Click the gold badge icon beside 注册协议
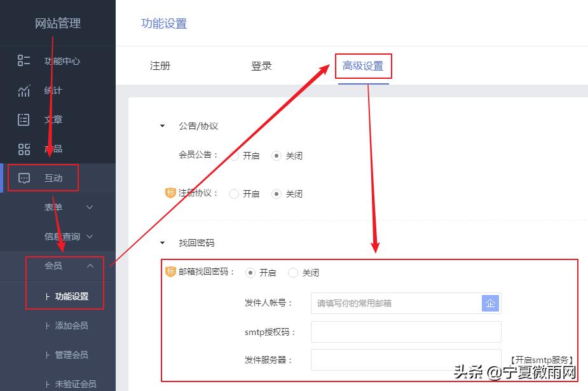This screenshot has width=588, height=391. (170, 193)
